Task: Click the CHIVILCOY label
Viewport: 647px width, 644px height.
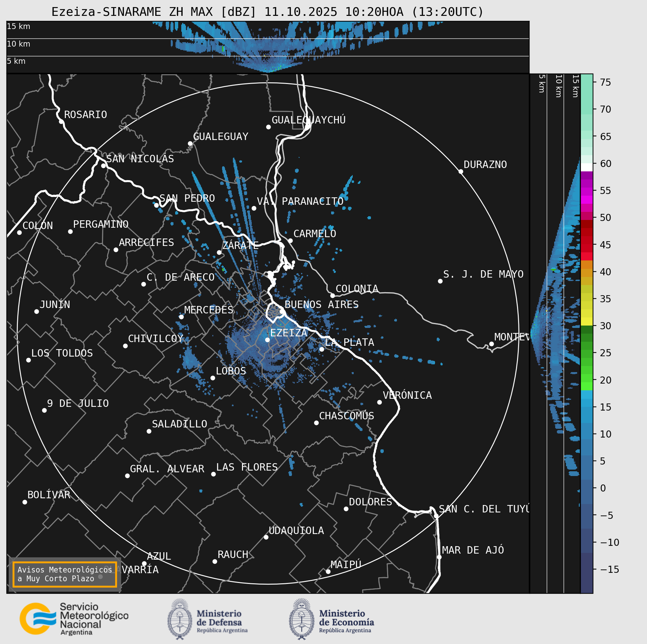Action: (x=156, y=339)
